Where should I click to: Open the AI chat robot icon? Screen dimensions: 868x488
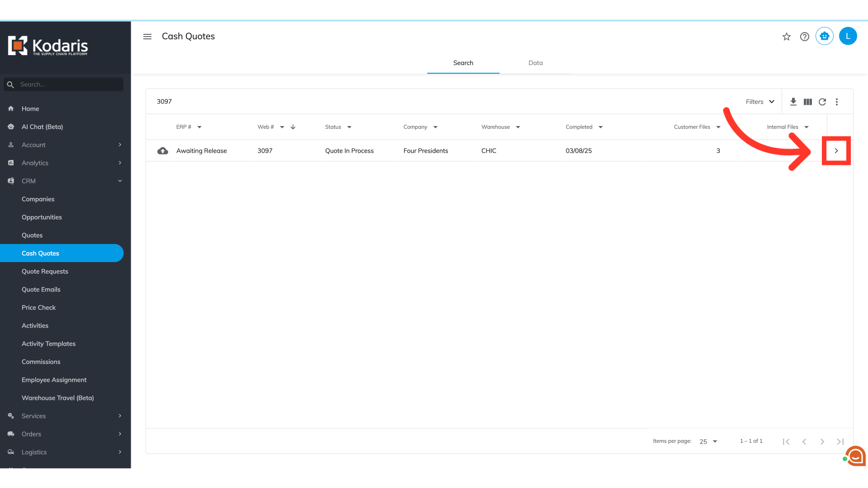point(825,36)
